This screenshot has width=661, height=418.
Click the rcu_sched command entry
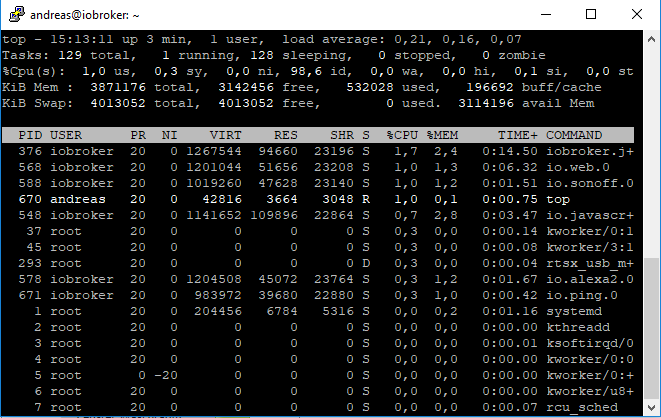(582, 407)
